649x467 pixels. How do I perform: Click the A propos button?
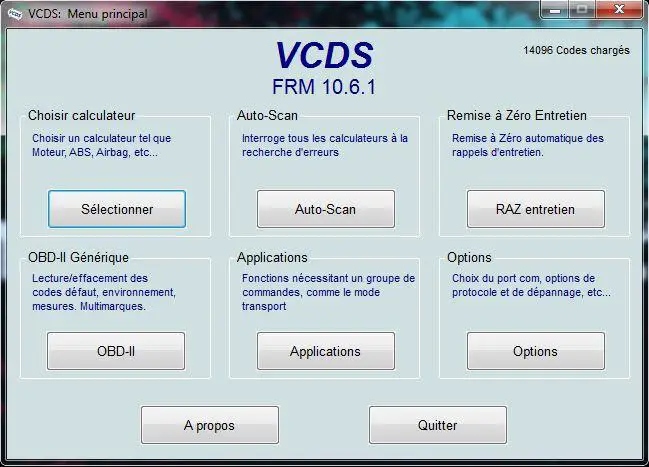[x=210, y=425]
